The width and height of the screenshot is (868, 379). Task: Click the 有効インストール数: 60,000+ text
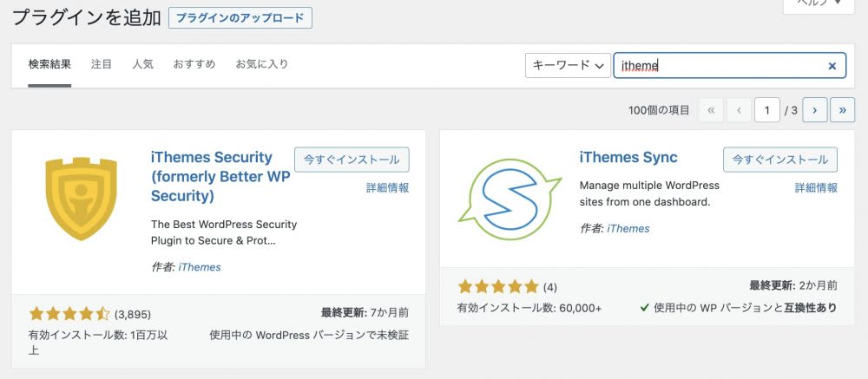coord(529,308)
